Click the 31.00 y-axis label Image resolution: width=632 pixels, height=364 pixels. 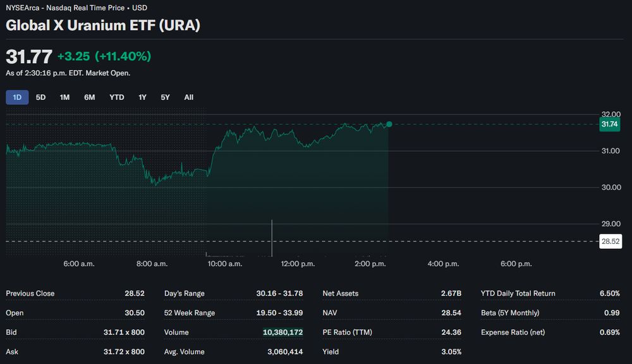tap(611, 151)
